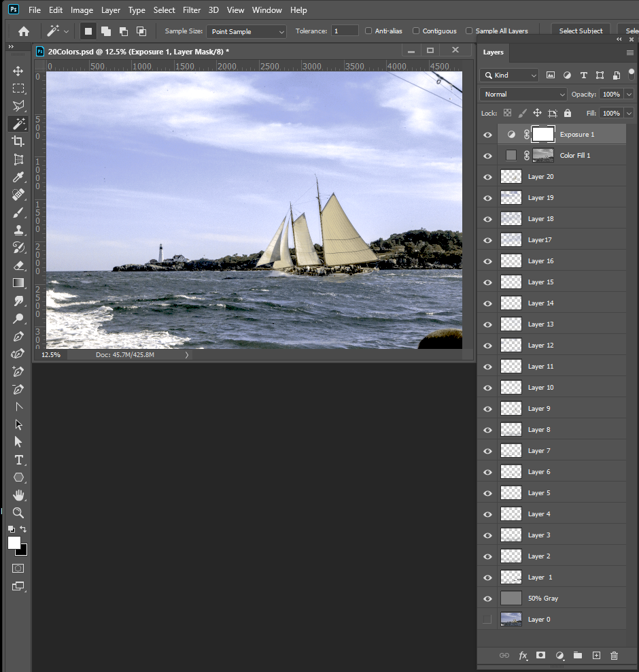Enable Sample All Layers
The width and height of the screenshot is (639, 672).
(469, 31)
